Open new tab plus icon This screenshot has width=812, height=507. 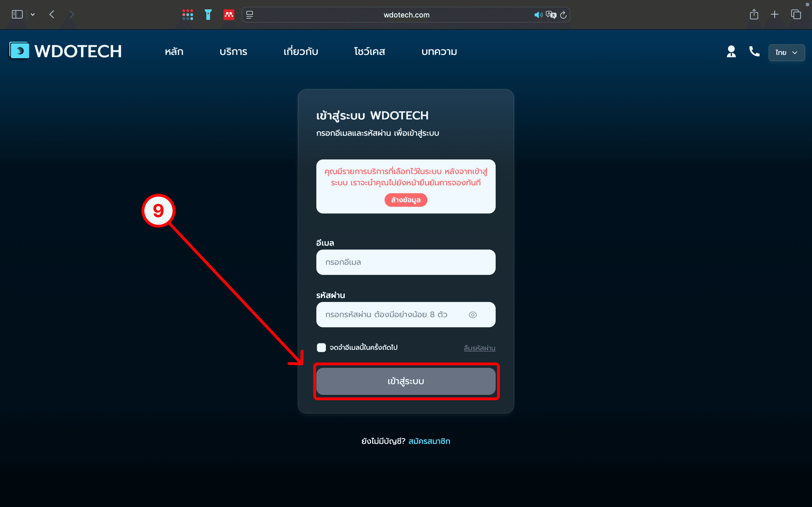point(775,14)
